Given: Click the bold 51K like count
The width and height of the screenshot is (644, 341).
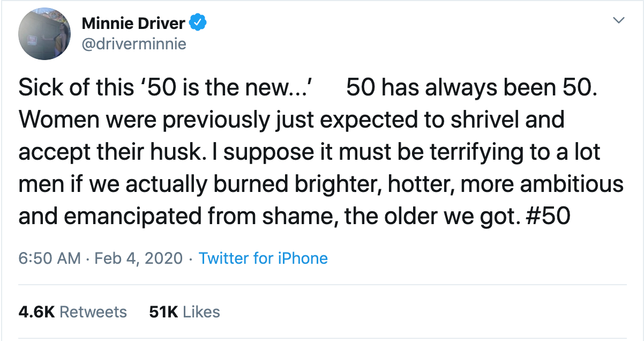Looking at the screenshot, I should [x=163, y=312].
